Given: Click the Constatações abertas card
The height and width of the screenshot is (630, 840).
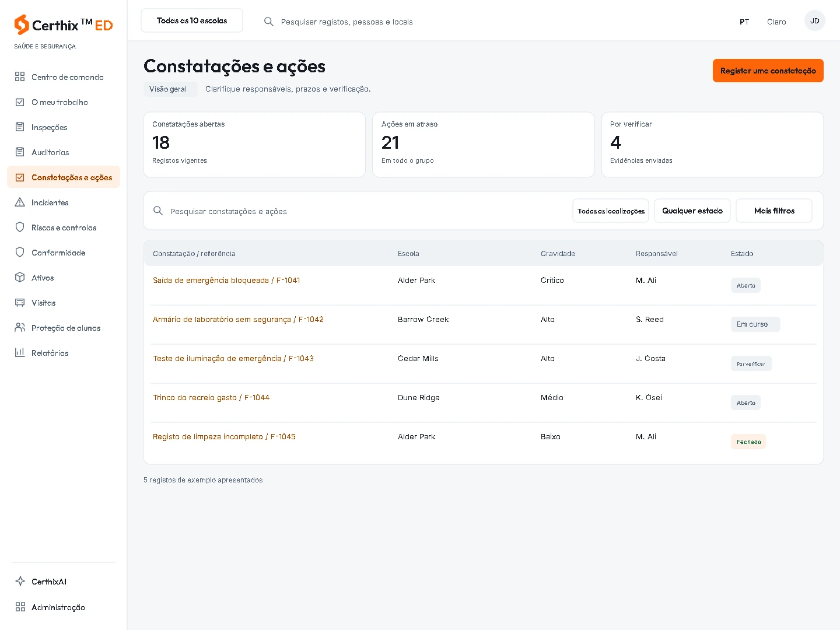Looking at the screenshot, I should [x=254, y=144].
